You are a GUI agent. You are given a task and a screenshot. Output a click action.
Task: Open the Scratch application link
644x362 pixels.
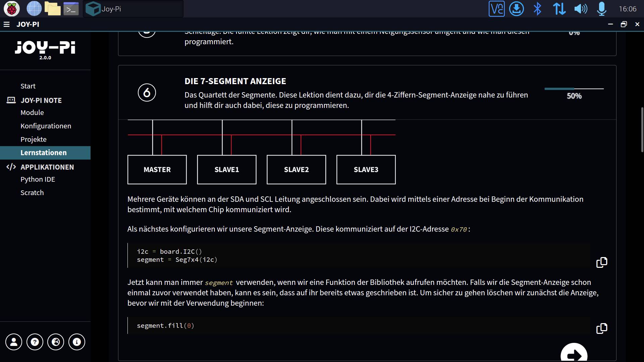pyautogui.click(x=32, y=193)
